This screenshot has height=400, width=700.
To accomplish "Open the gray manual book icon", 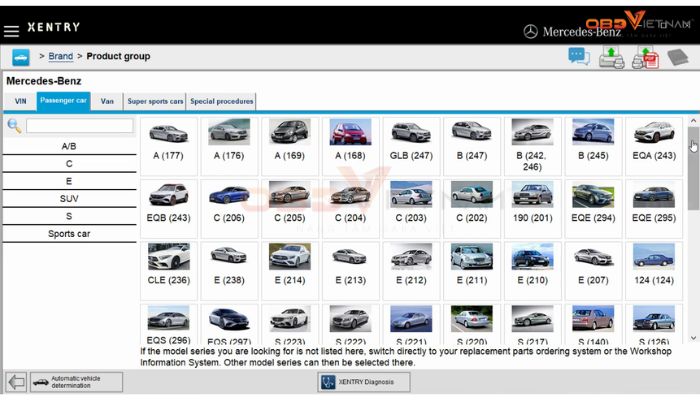I will [678, 57].
